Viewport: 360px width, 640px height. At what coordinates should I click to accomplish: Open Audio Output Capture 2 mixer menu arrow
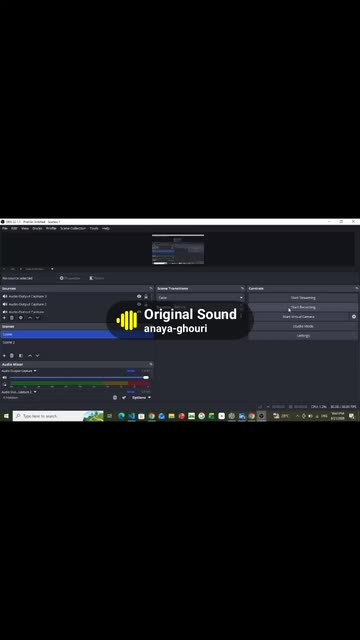[35, 392]
